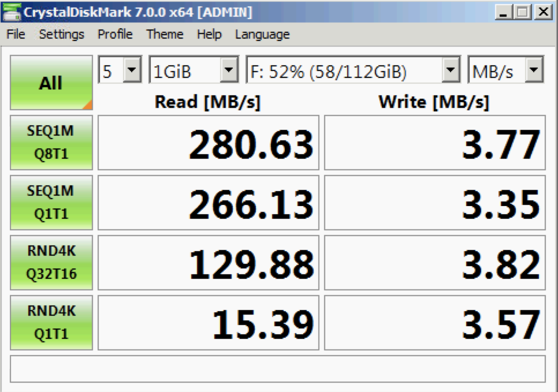Open the Help menu

coord(209,34)
